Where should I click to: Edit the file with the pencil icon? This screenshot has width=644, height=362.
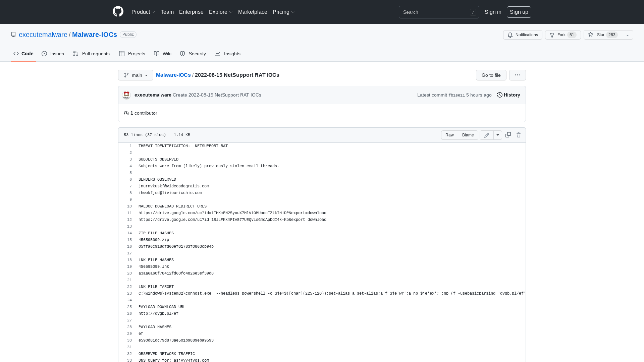[x=486, y=135]
